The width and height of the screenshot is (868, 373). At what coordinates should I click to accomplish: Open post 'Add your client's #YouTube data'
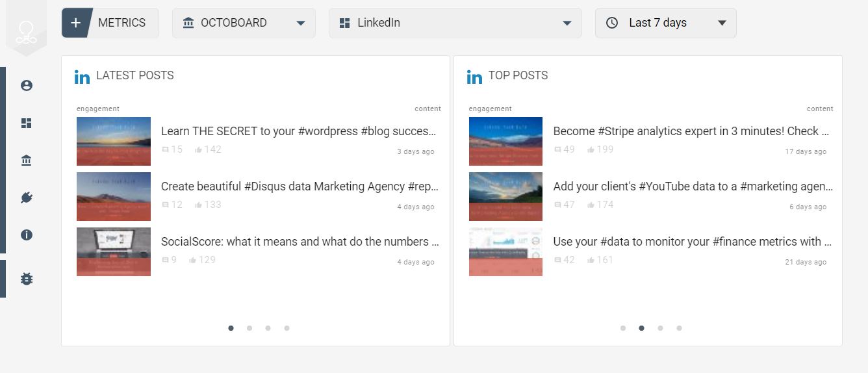(x=692, y=186)
